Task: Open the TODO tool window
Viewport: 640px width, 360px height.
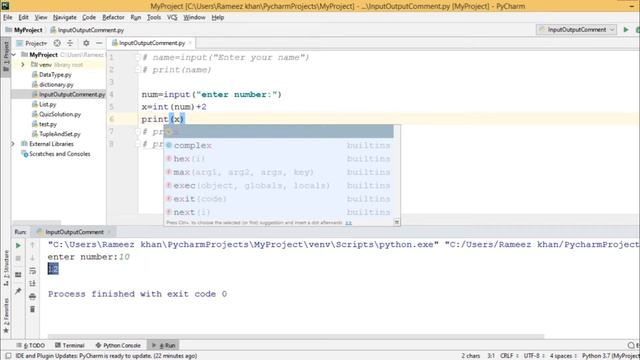Action: click(x=31, y=345)
